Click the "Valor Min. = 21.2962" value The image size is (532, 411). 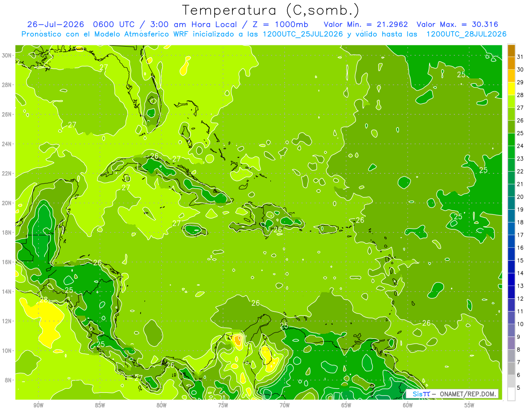click(x=366, y=24)
